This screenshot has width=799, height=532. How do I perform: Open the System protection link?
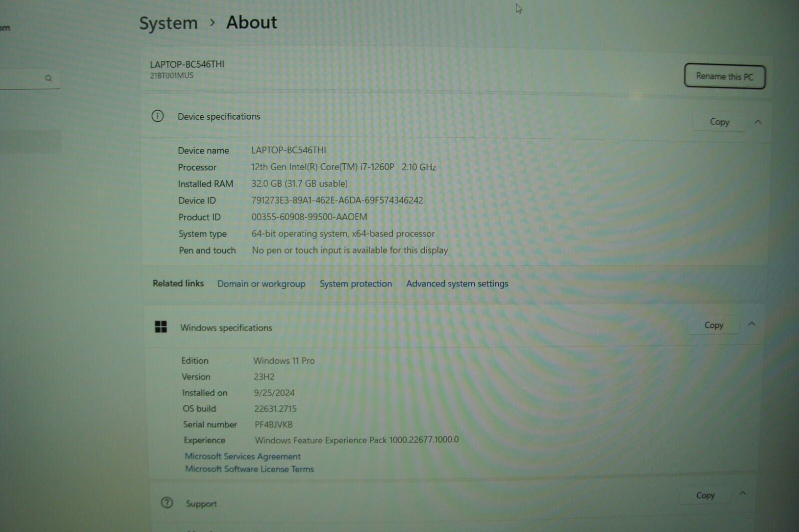pos(356,283)
